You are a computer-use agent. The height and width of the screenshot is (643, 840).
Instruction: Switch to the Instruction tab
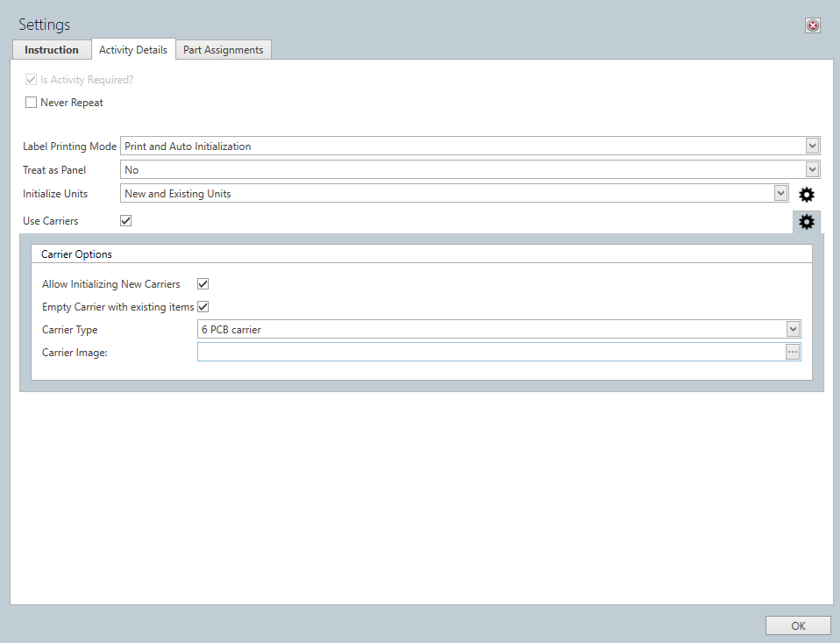tap(51, 49)
